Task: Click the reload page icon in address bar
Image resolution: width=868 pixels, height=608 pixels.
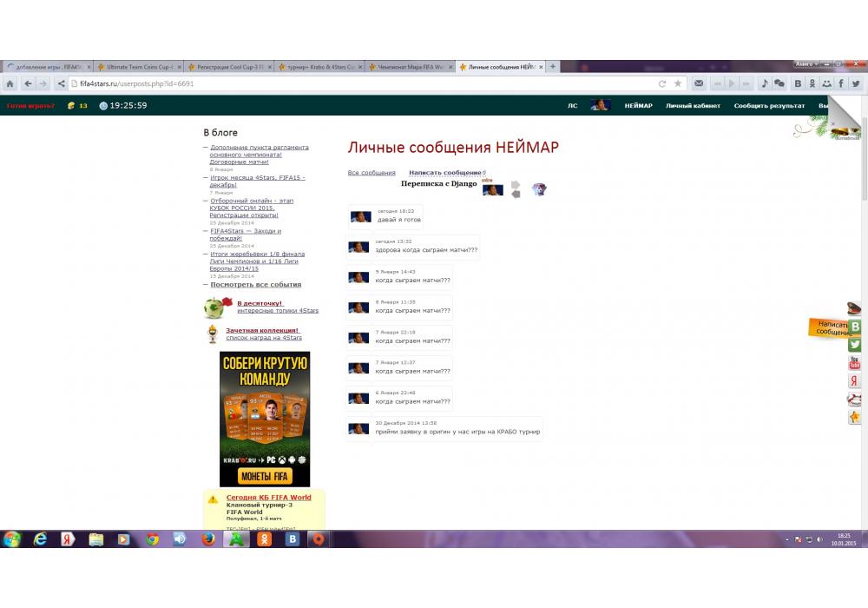Action: (x=662, y=84)
